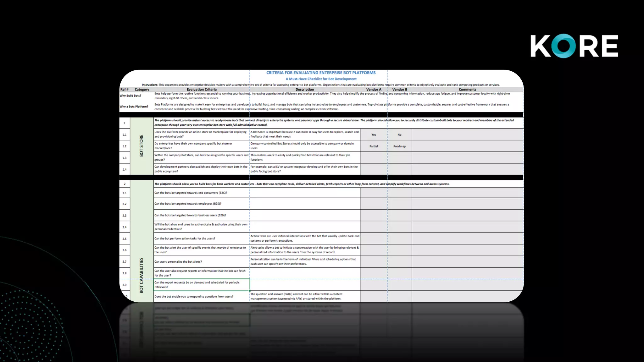Click Vendor B cell showing Roadmap

(x=399, y=146)
